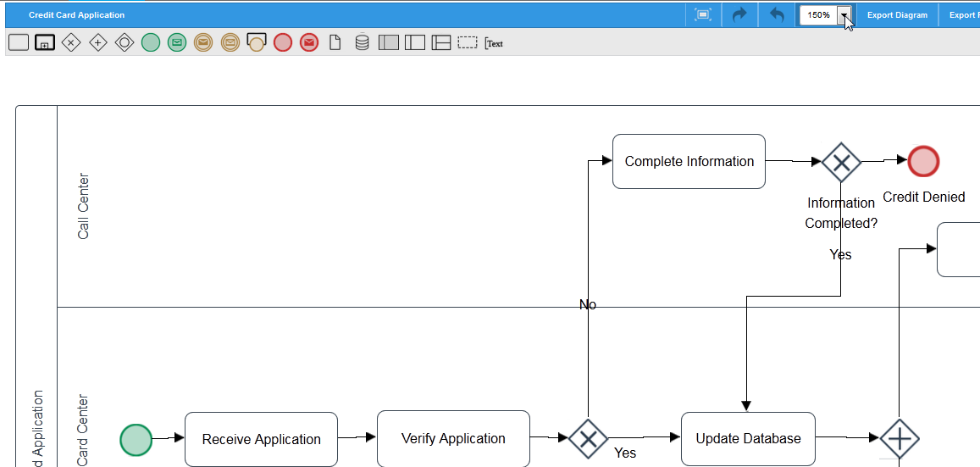Select the Sub-Process shape with plus marker
This screenshot has height=467, width=980.
tap(45, 42)
